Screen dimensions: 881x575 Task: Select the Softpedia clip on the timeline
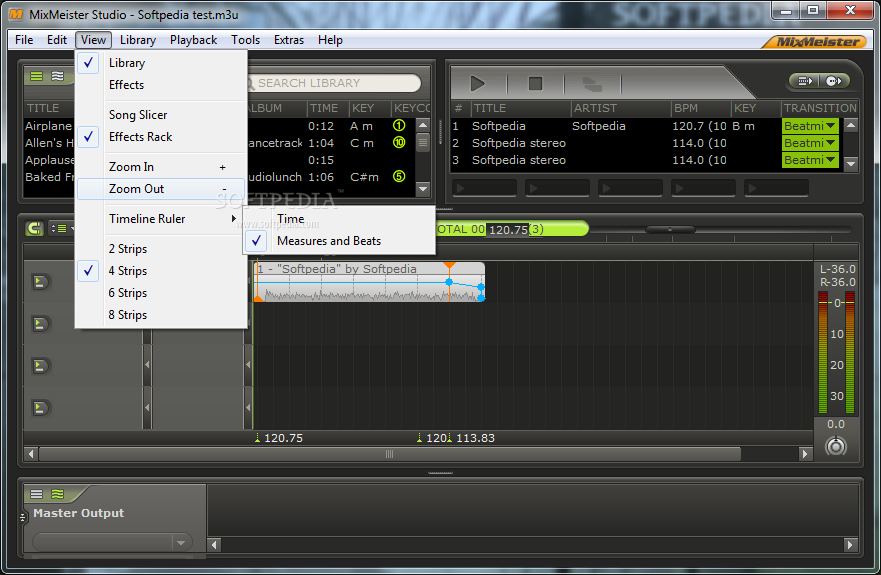coord(370,282)
